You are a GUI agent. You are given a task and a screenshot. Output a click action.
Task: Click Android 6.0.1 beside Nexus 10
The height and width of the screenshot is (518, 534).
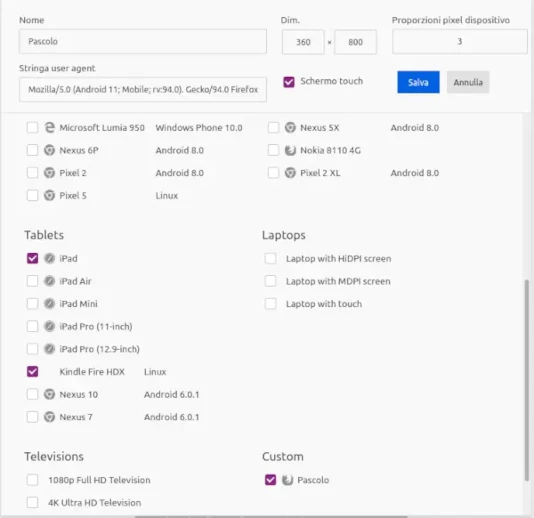tap(171, 394)
